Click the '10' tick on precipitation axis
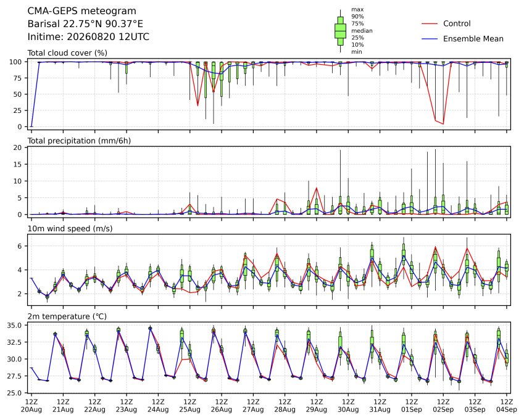The width and height of the screenshot is (524, 420). tap(18, 181)
